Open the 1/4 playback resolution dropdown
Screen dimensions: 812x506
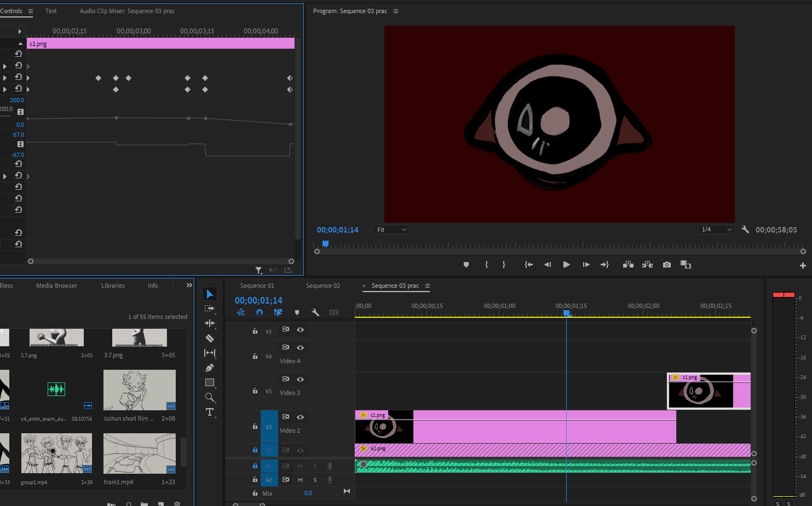[x=716, y=230]
